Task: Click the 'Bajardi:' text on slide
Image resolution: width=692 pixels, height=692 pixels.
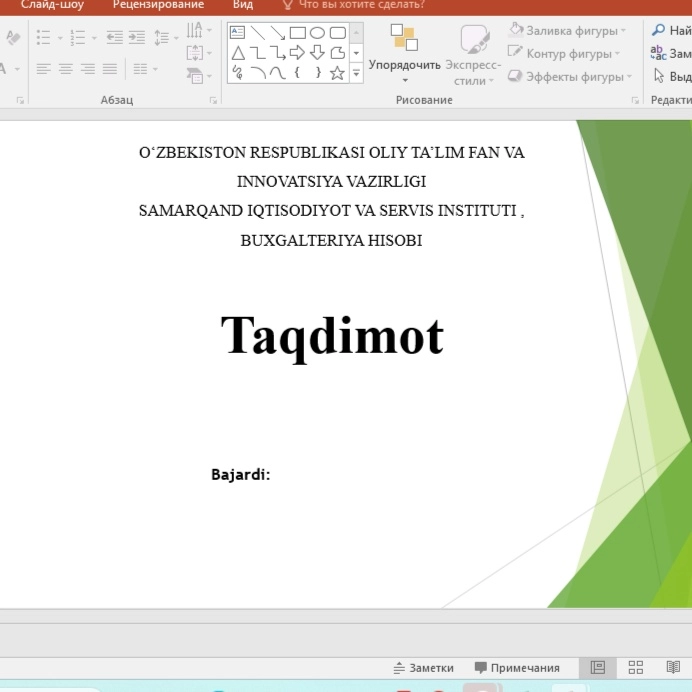Action: coord(241,474)
